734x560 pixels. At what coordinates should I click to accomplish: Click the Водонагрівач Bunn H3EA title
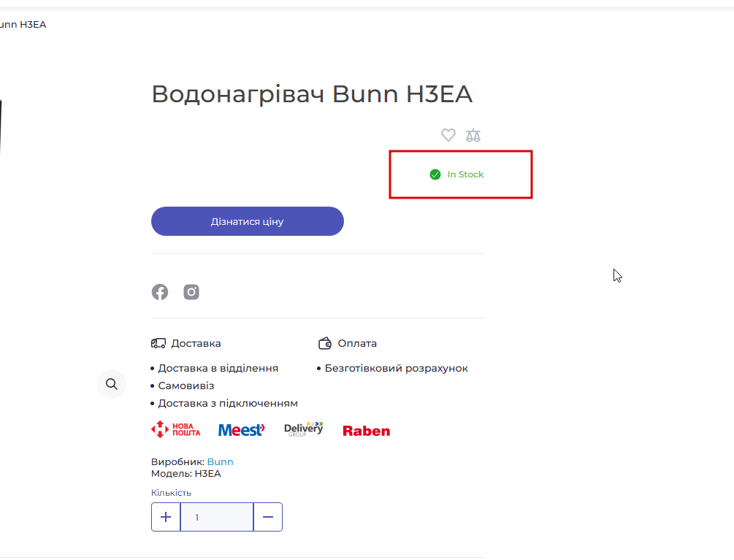pos(312,94)
